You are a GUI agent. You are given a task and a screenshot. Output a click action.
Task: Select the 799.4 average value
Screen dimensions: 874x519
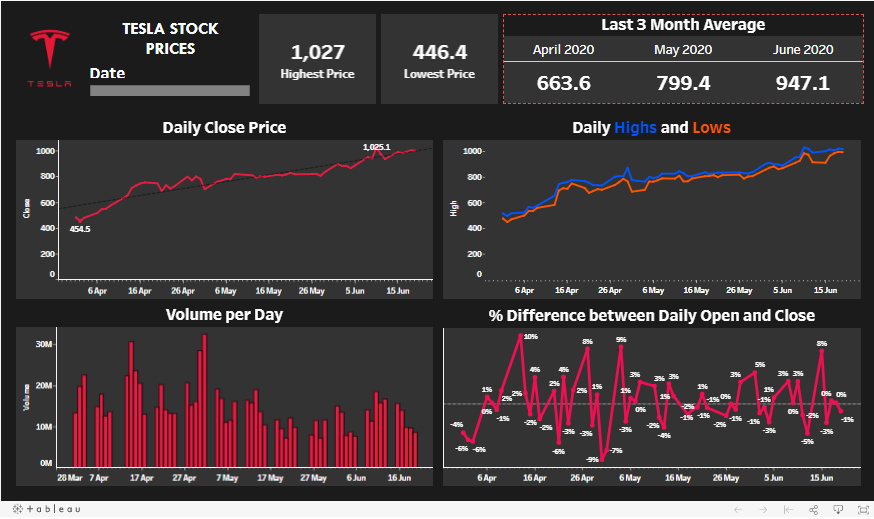[x=683, y=83]
